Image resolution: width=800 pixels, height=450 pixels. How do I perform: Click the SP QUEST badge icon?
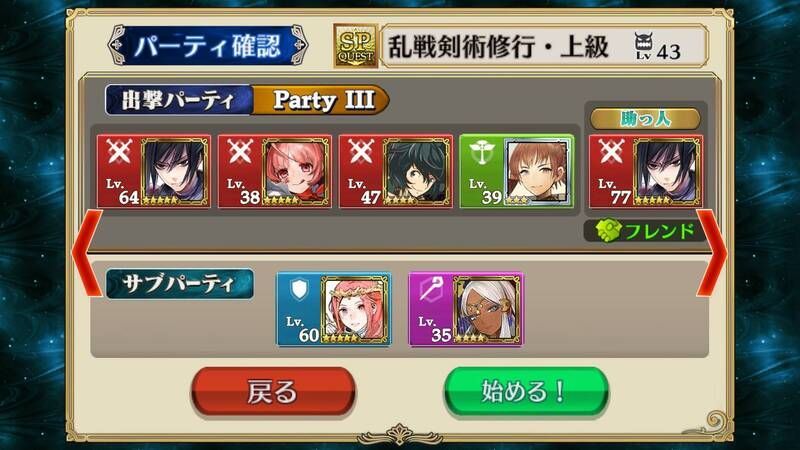(x=356, y=46)
